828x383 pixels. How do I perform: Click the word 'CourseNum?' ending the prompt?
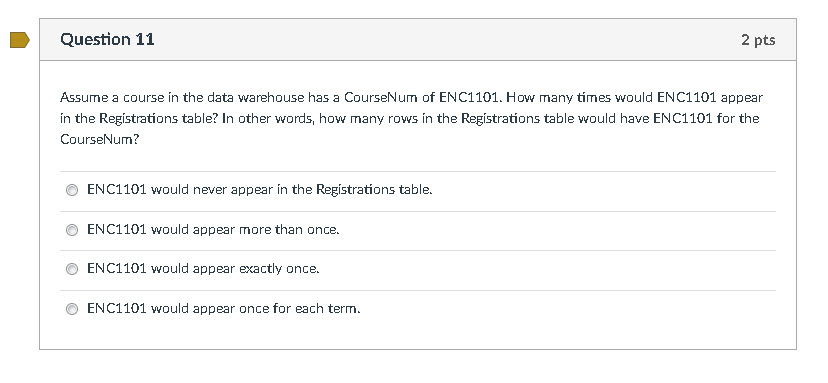[x=100, y=139]
